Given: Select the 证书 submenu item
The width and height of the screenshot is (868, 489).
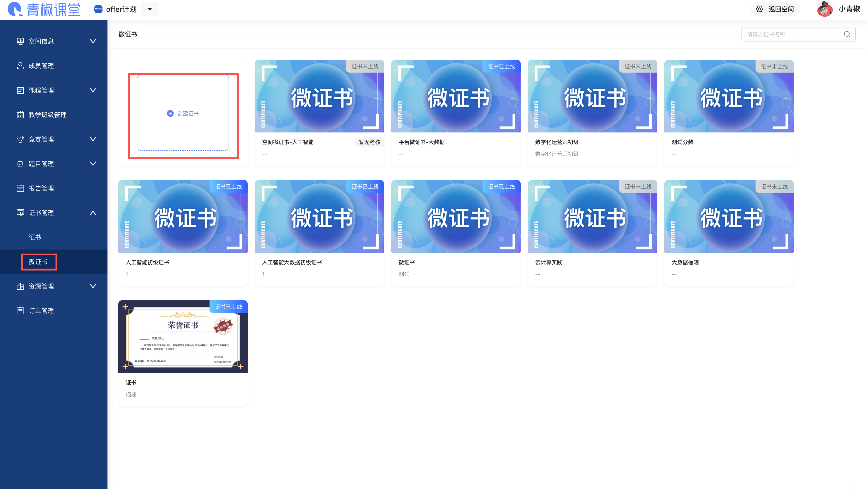Looking at the screenshot, I should (35, 237).
